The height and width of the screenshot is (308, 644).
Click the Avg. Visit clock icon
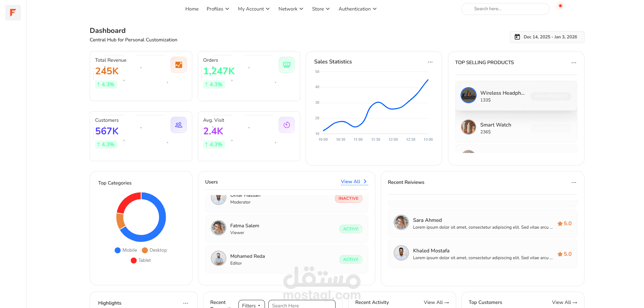pos(287,125)
